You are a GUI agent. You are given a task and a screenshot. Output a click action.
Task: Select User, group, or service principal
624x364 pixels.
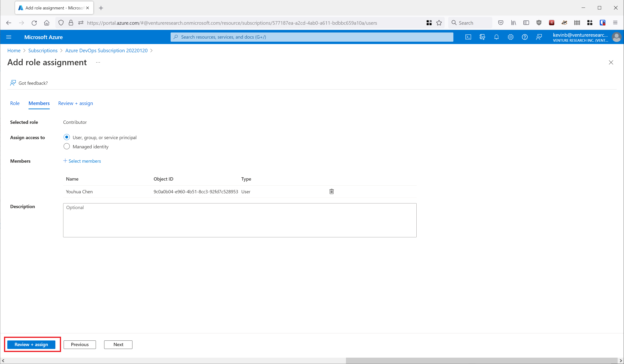[x=67, y=137]
